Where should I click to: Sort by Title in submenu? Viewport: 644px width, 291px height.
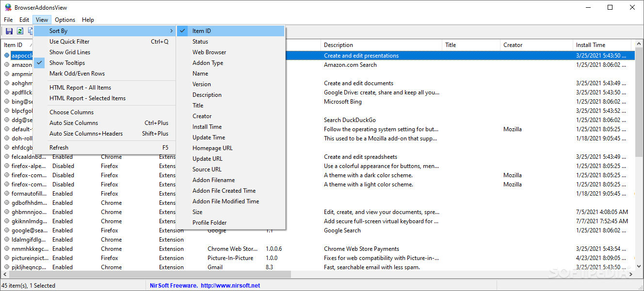click(231, 106)
